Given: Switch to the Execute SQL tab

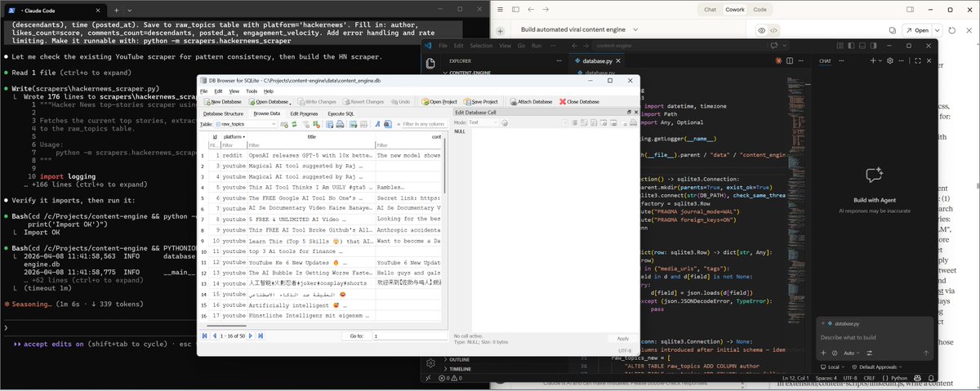Looking at the screenshot, I should [x=341, y=113].
